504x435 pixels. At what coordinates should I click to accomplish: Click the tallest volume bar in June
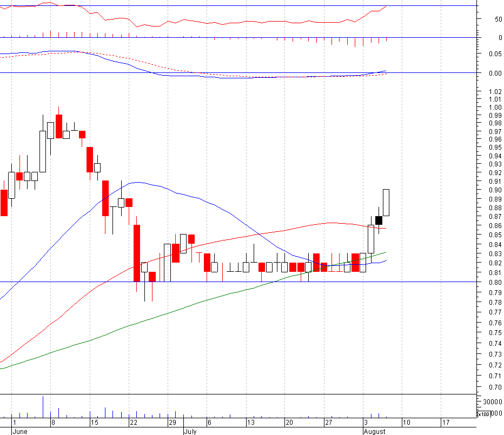click(43, 407)
